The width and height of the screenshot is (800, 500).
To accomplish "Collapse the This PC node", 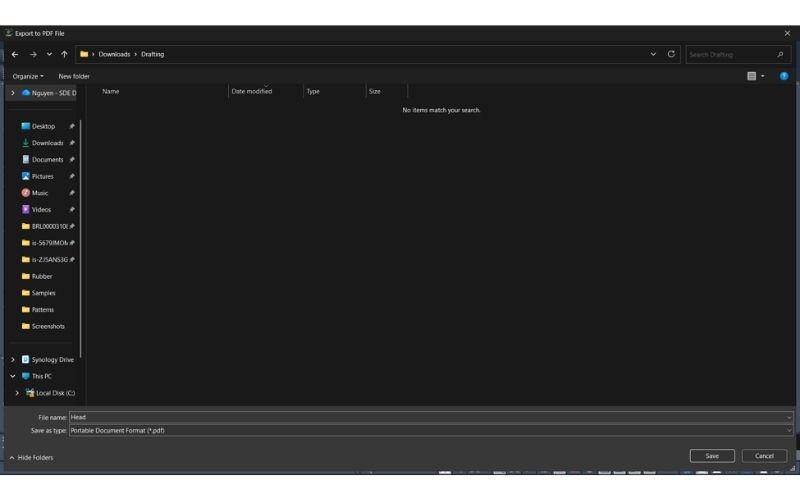I will [13, 377].
